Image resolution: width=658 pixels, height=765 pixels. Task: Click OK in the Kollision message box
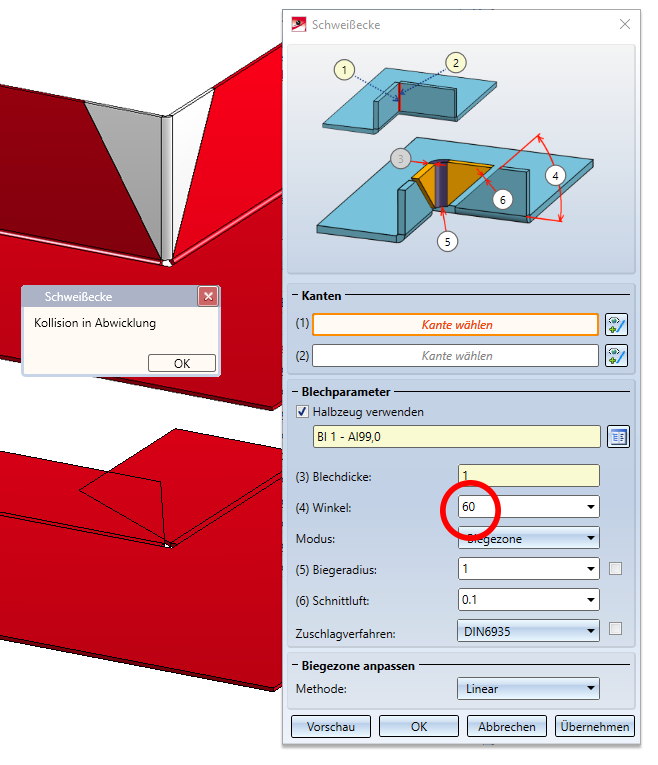click(182, 363)
